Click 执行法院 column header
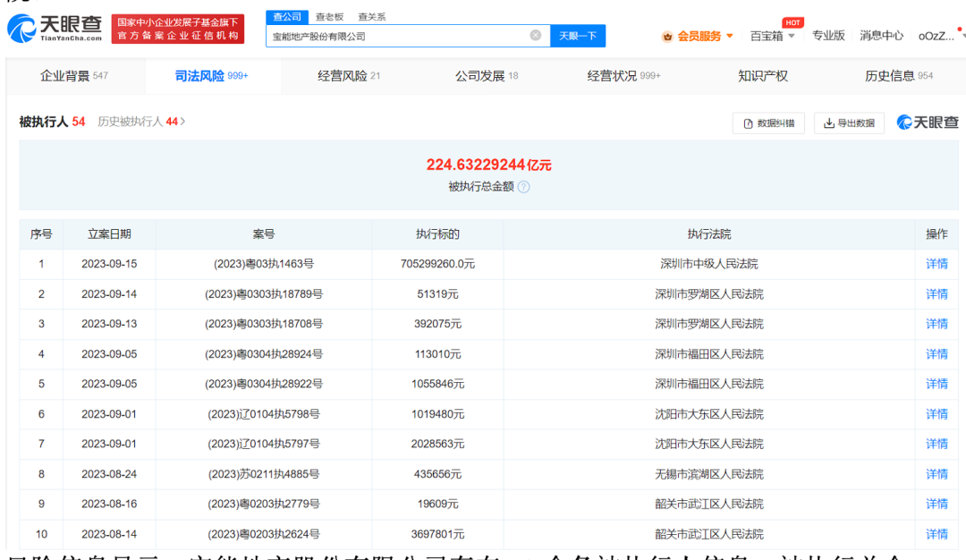 coord(709,234)
